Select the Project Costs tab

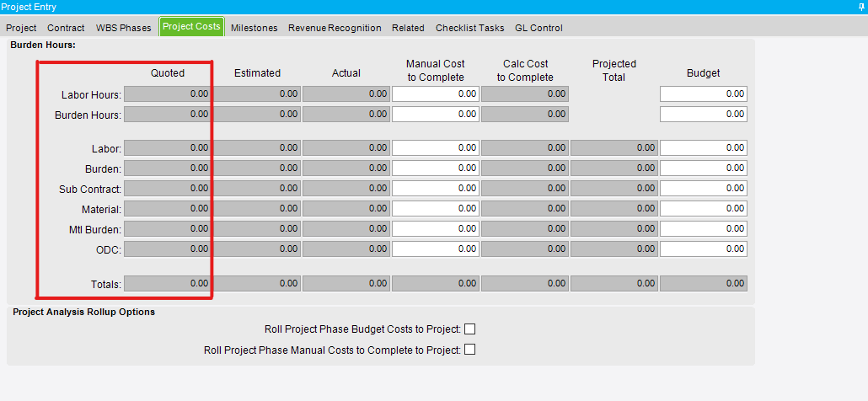point(191,27)
